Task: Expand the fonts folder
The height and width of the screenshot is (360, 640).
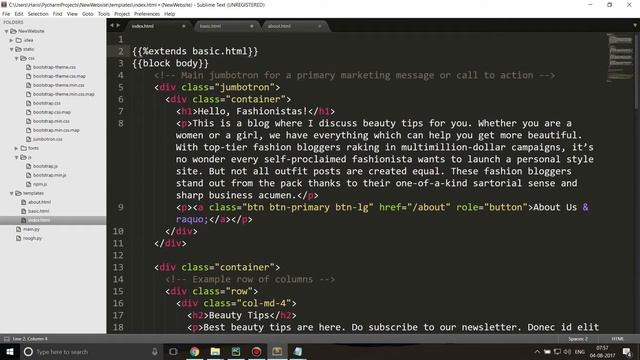Action: pyautogui.click(x=16, y=148)
